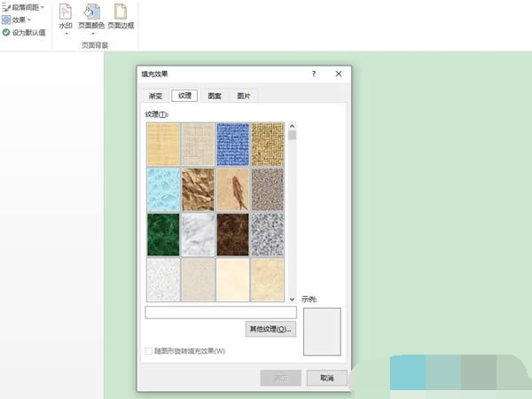Expand the Watermark dropdown arrow

click(65, 35)
